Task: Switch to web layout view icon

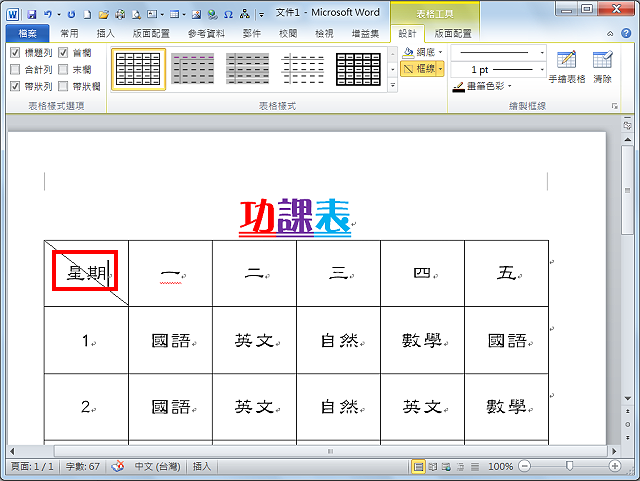Action: pyautogui.click(x=446, y=466)
